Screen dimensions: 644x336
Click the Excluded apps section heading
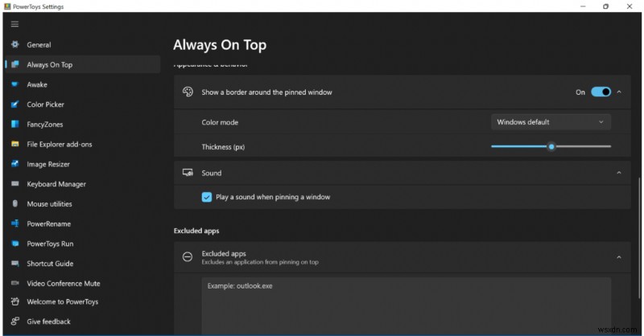196,231
